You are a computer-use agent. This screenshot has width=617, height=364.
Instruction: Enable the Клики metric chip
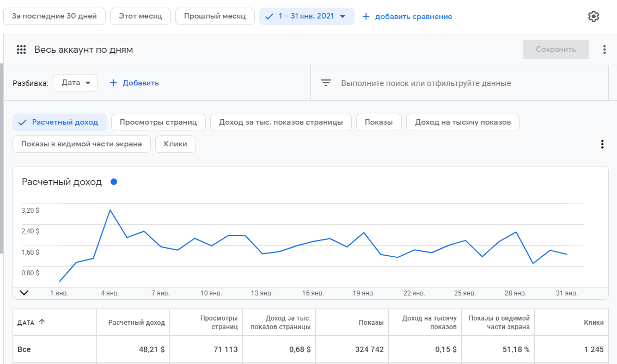pos(175,144)
